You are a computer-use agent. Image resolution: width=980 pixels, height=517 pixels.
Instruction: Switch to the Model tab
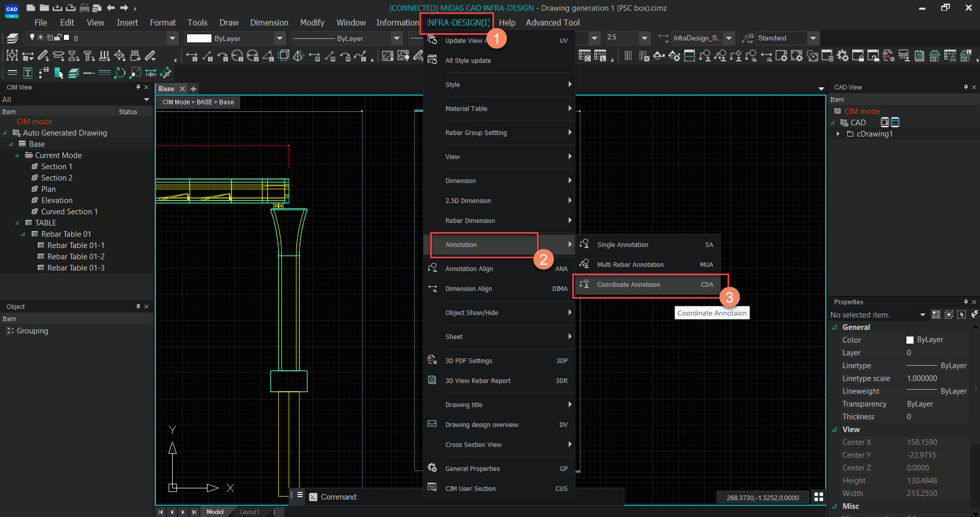(215, 512)
